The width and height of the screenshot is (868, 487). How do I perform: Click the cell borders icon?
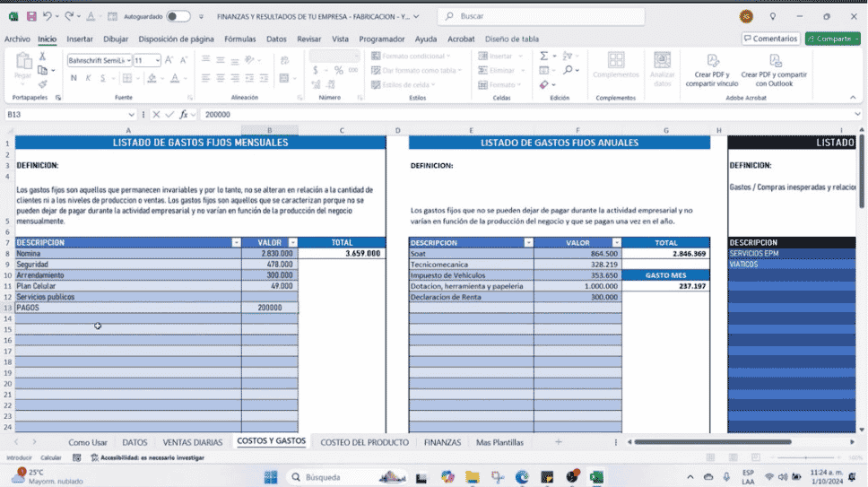[127, 78]
